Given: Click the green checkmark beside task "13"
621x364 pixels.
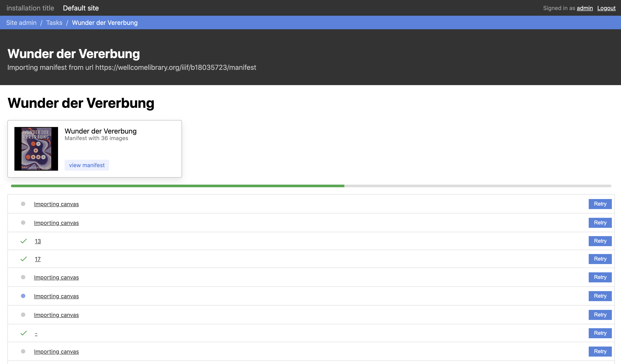Looking at the screenshot, I should [23, 241].
